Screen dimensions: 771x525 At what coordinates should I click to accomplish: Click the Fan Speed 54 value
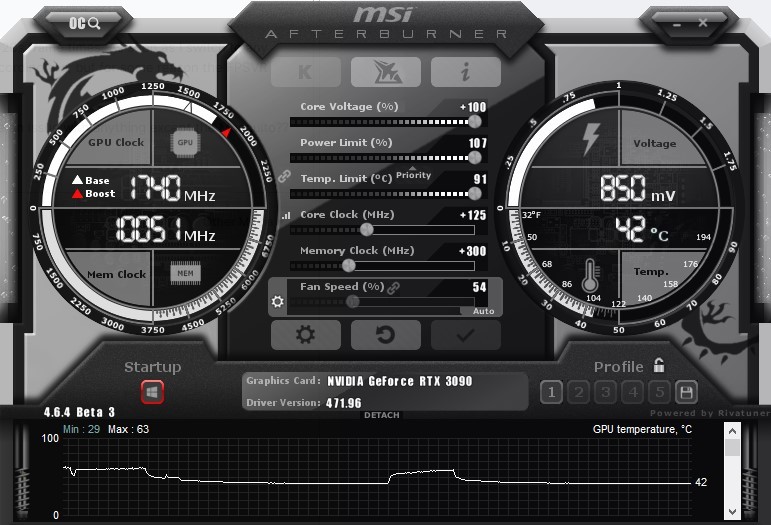[x=479, y=287]
